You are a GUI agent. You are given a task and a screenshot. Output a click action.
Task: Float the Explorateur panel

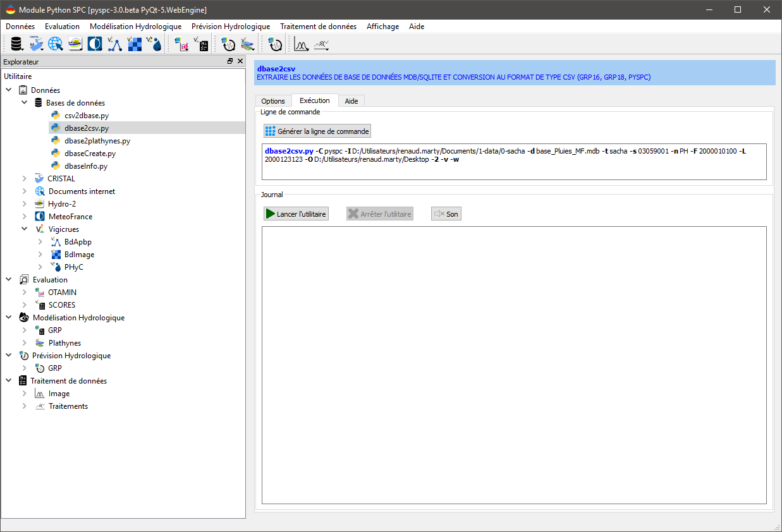230,61
